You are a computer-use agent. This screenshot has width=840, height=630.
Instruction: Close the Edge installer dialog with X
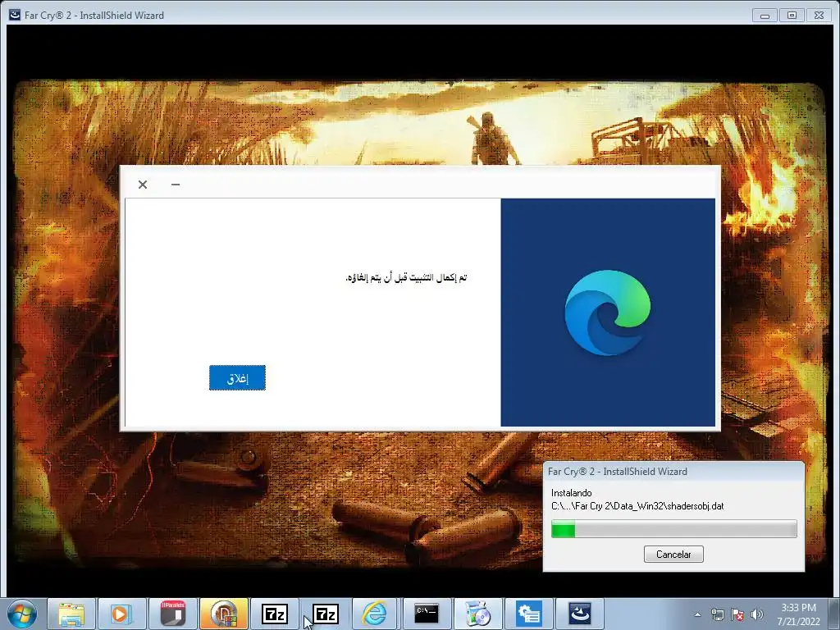click(x=143, y=185)
